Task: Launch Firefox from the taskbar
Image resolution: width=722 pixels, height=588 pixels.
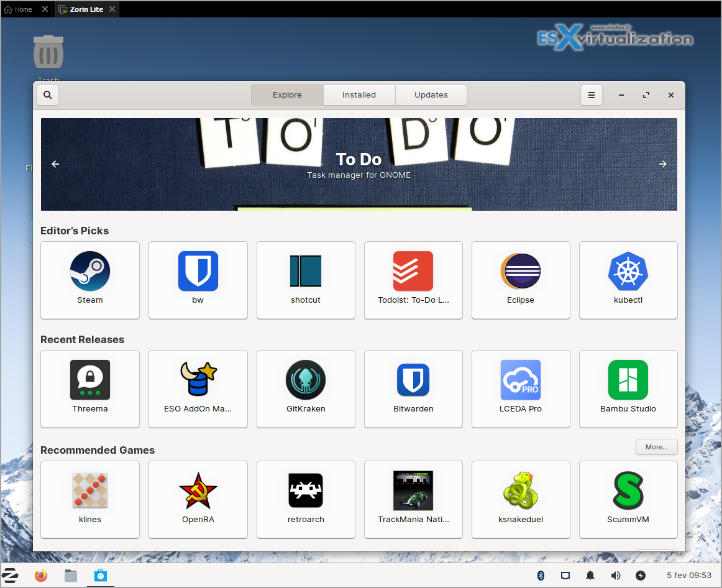Action: tap(41, 576)
